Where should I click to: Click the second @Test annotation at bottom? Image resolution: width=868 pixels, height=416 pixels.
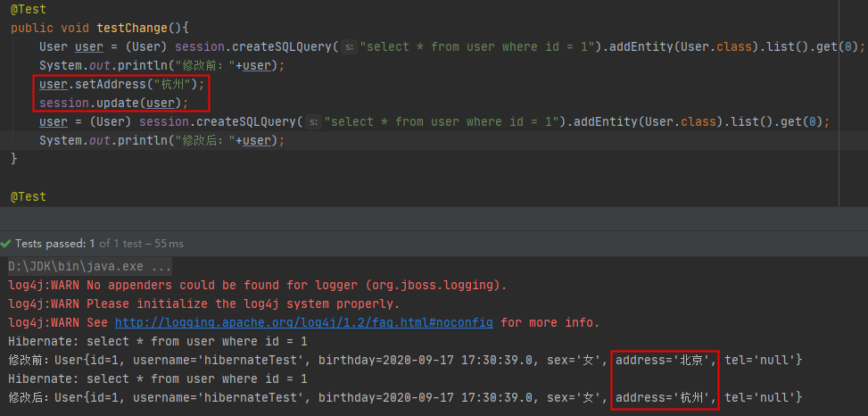coord(28,196)
